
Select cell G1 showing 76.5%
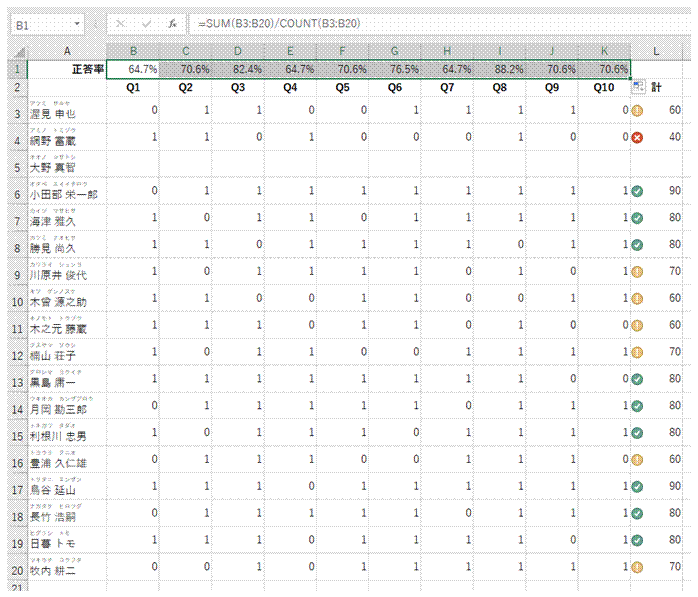click(x=395, y=69)
